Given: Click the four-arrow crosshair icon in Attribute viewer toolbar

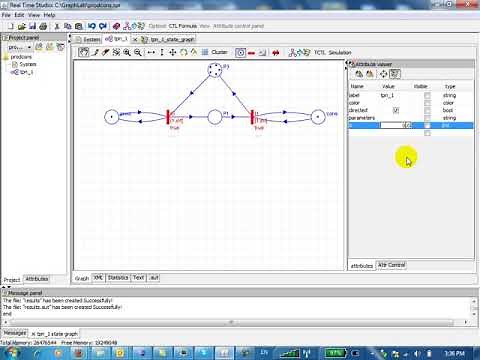Looking at the screenshot, I should click(x=383, y=74).
